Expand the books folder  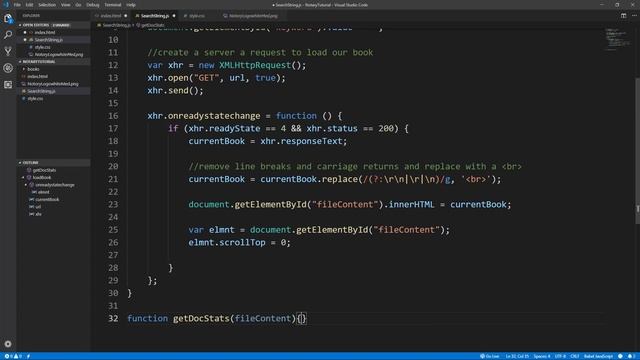click(33, 69)
